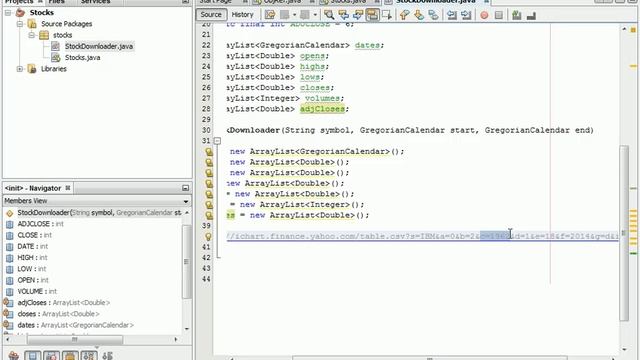This screenshot has height=360, width=640.
Task: Select adjCloses ArrayList<Double> member
Action: [x=63, y=303]
